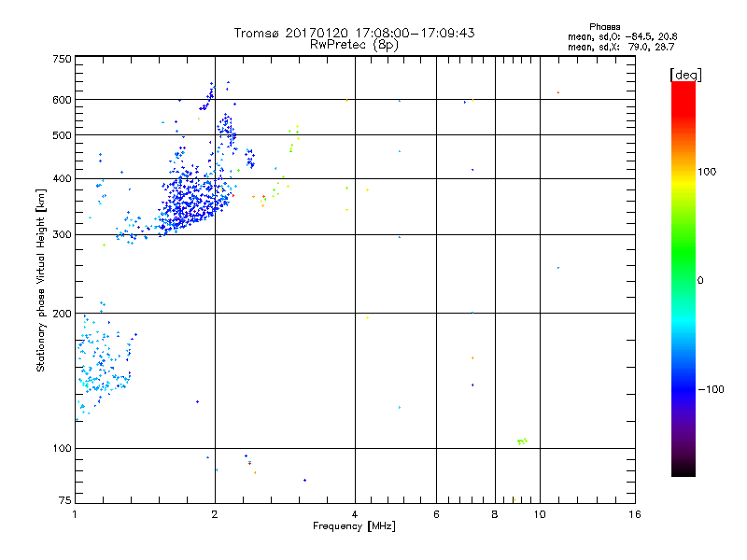Click the 'mean, sd,X: 79.0, 28.7' line
The image size is (747, 560).
pos(621,47)
